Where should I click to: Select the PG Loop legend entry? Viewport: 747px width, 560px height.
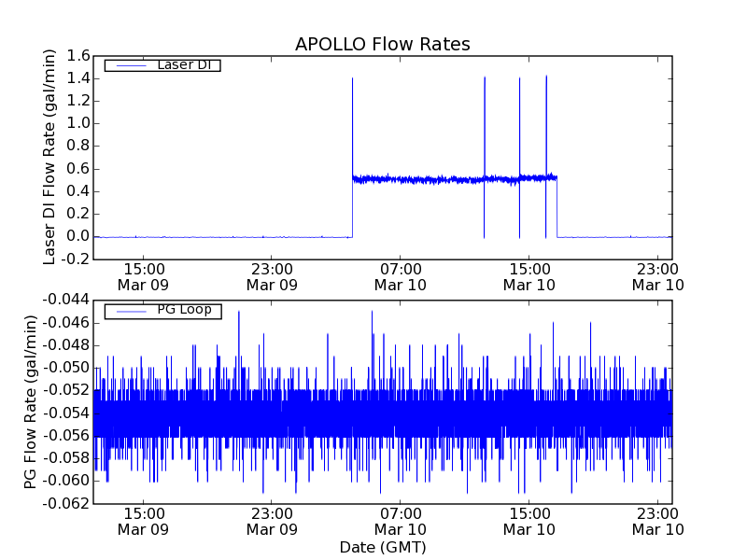[x=162, y=310]
